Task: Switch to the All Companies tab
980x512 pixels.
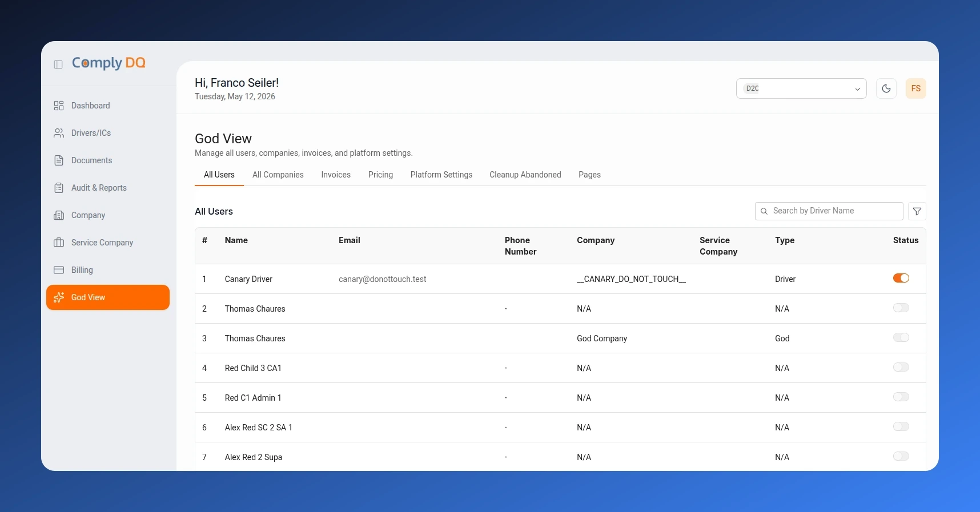Action: tap(278, 175)
